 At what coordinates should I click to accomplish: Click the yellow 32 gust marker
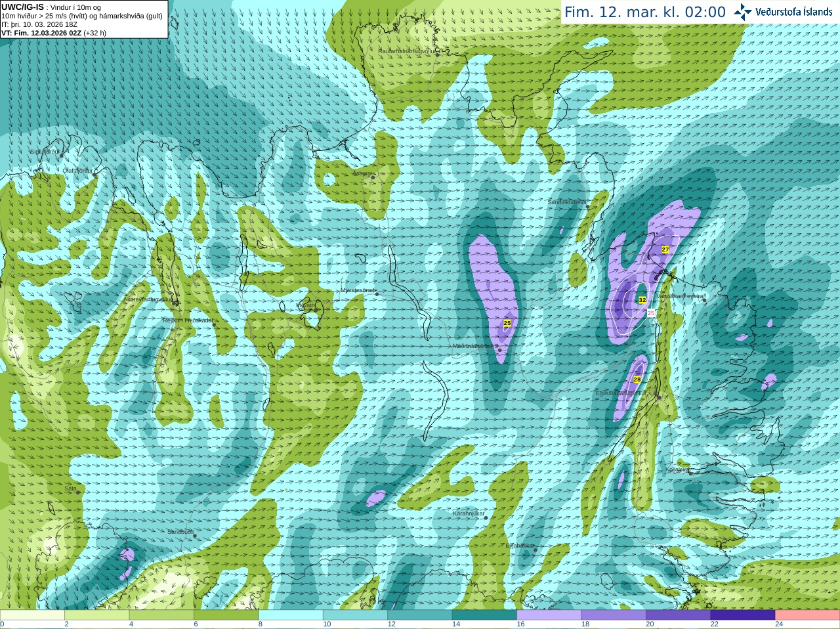click(642, 300)
